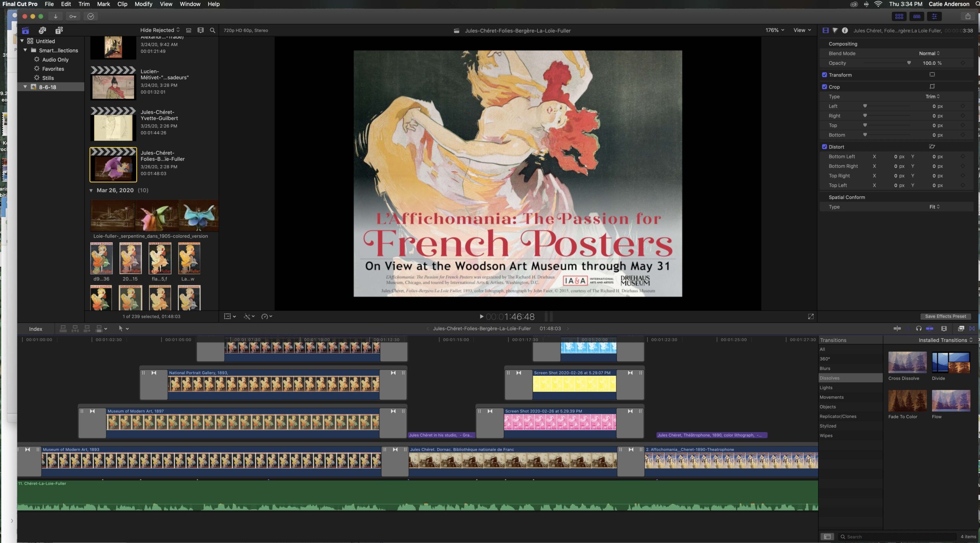980x543 pixels.
Task: Open the Final Cut Pro menu
Action: [20, 4]
